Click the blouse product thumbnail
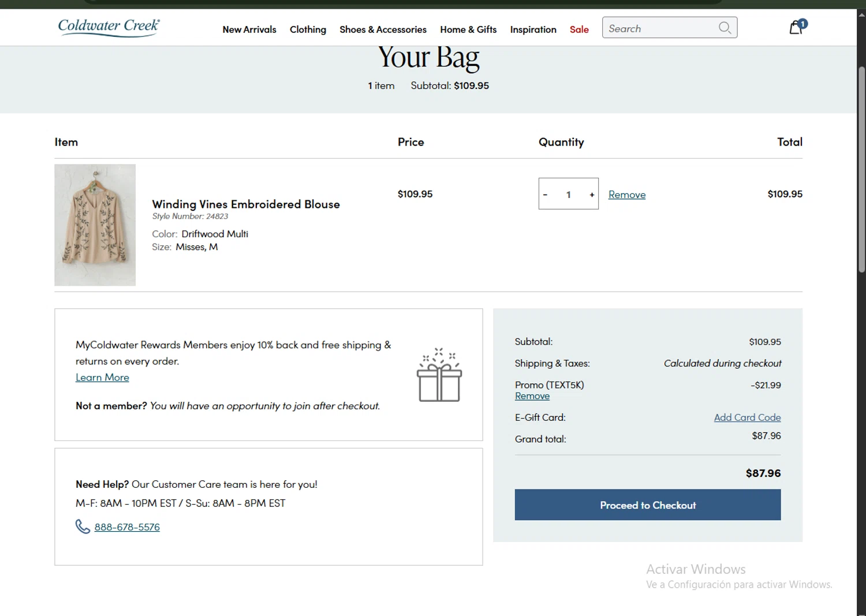The height and width of the screenshot is (616, 866). point(95,225)
